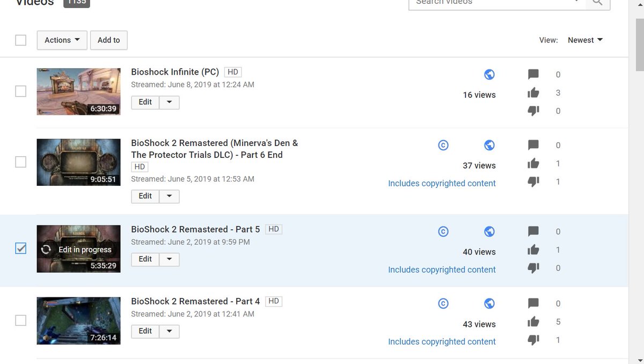
Task: Click the HD badge on BioShock 2 Part 4
Action: click(274, 301)
